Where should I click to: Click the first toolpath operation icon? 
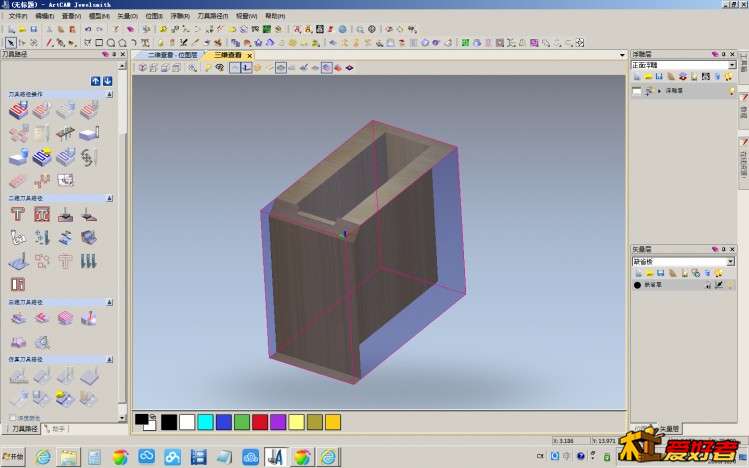(x=17, y=111)
